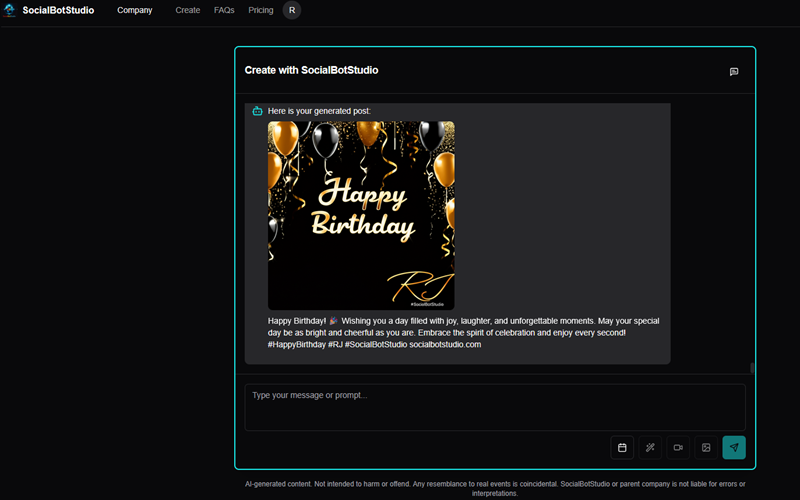Go to the Create page
800x500 pixels.
click(x=188, y=10)
